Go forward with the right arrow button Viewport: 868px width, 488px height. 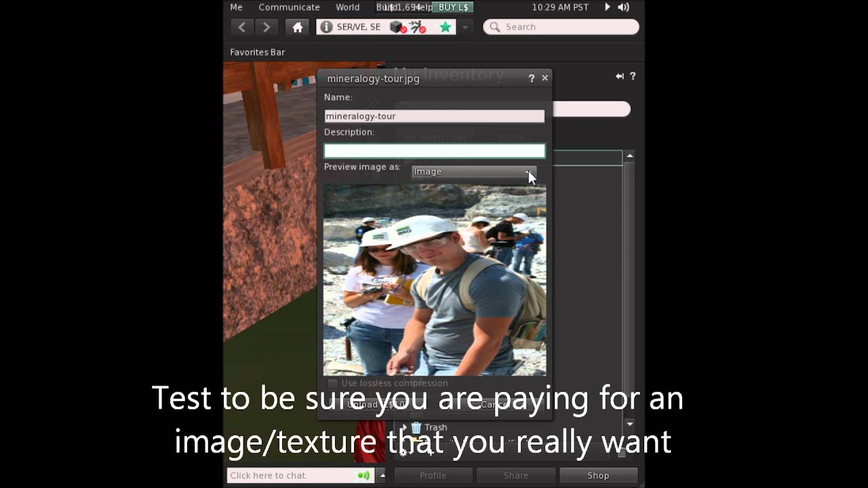click(267, 27)
